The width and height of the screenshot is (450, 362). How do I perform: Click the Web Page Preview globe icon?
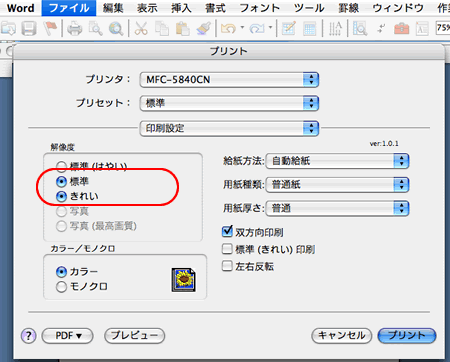point(116,29)
